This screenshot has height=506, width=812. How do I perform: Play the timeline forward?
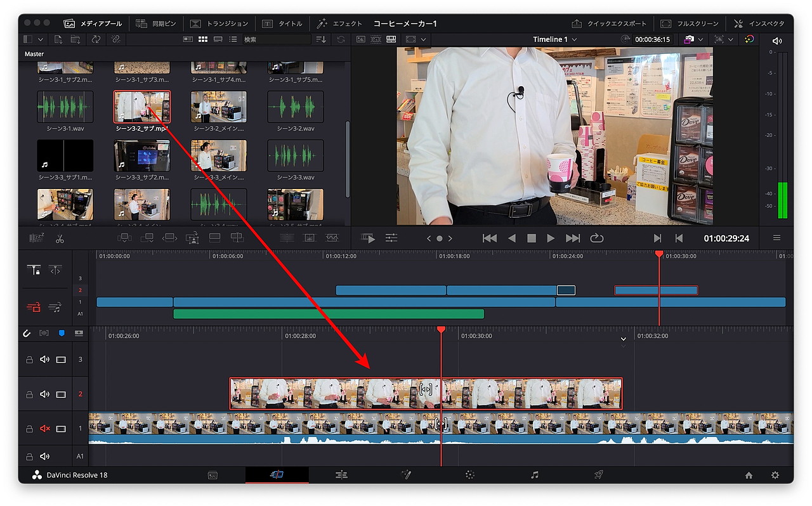click(x=551, y=238)
